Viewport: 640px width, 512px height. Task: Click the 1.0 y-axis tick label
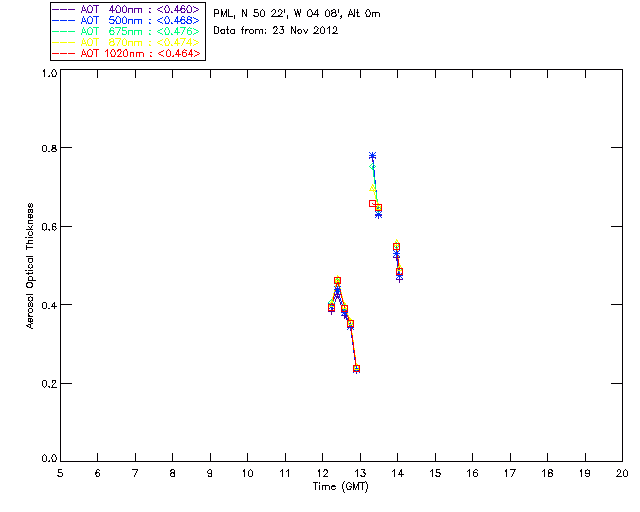pyautogui.click(x=49, y=73)
